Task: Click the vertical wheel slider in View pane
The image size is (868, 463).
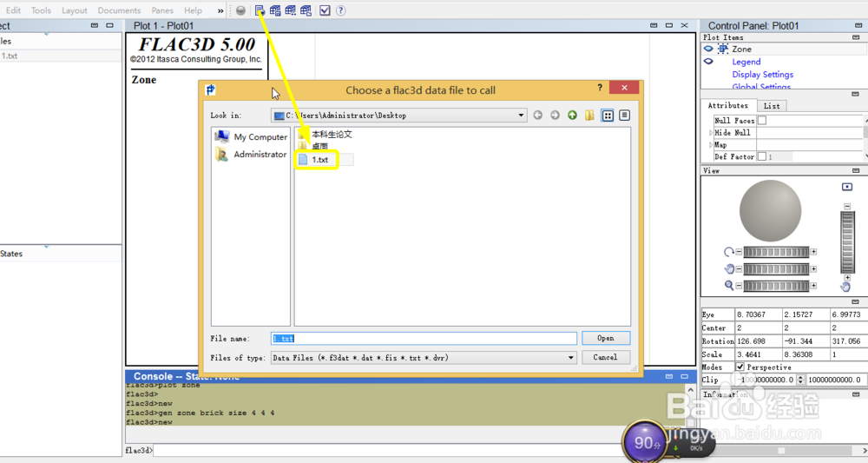Action: click(x=847, y=242)
